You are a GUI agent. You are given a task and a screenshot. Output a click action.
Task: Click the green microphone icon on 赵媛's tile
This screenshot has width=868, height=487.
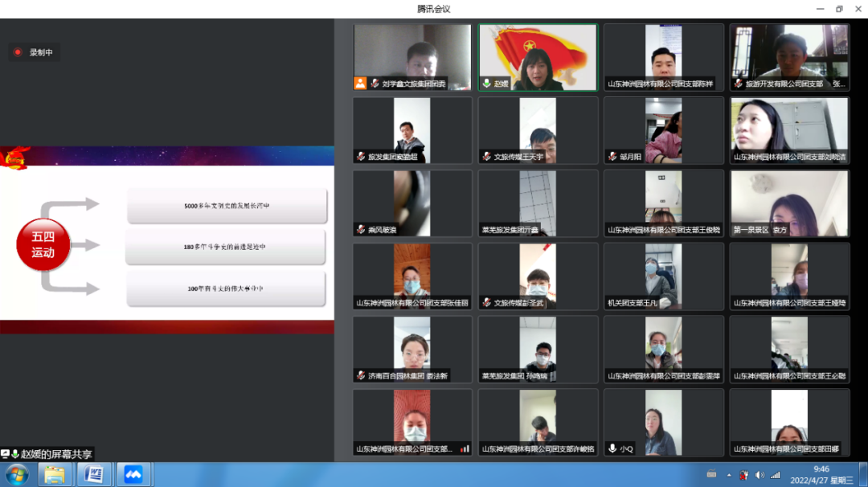tap(486, 83)
